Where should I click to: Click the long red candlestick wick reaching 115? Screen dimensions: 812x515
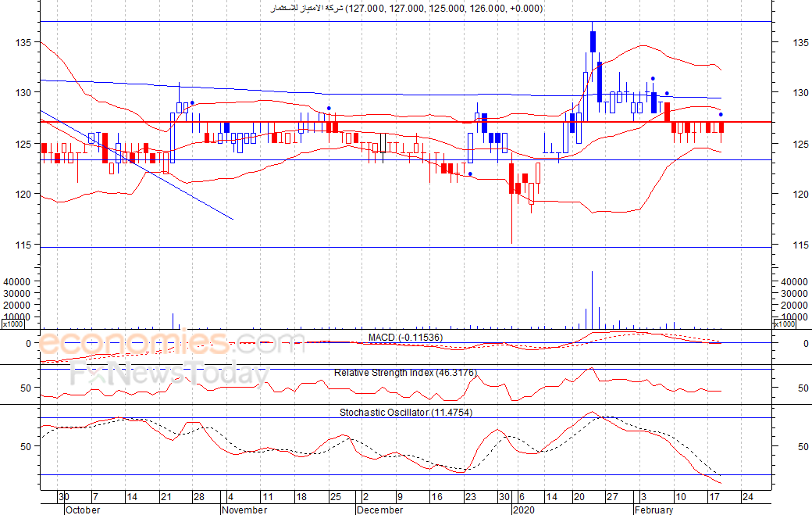click(511, 219)
